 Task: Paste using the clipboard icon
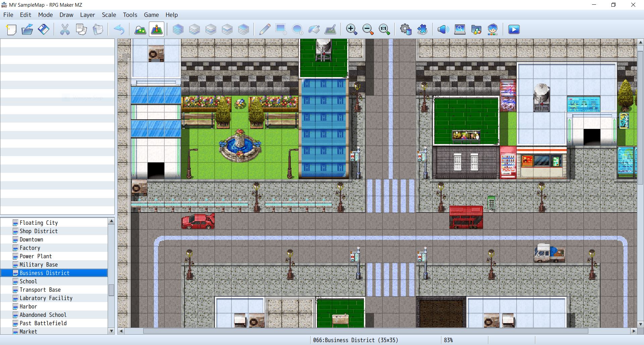click(x=98, y=29)
